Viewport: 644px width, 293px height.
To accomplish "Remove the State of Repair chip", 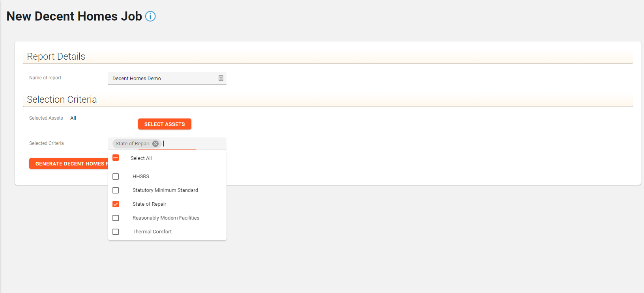I will coord(155,144).
